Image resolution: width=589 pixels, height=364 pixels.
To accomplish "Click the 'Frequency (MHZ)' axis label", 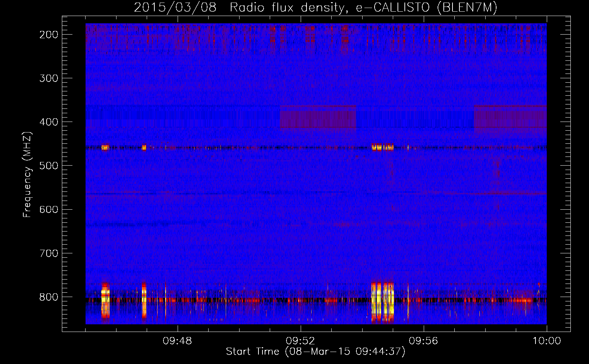I will (27, 174).
